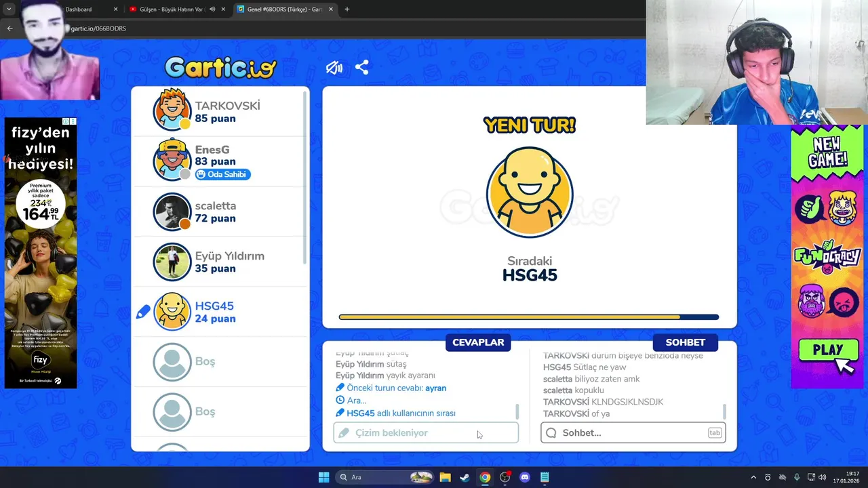Click the Funocracy logo in right ad

(827, 257)
